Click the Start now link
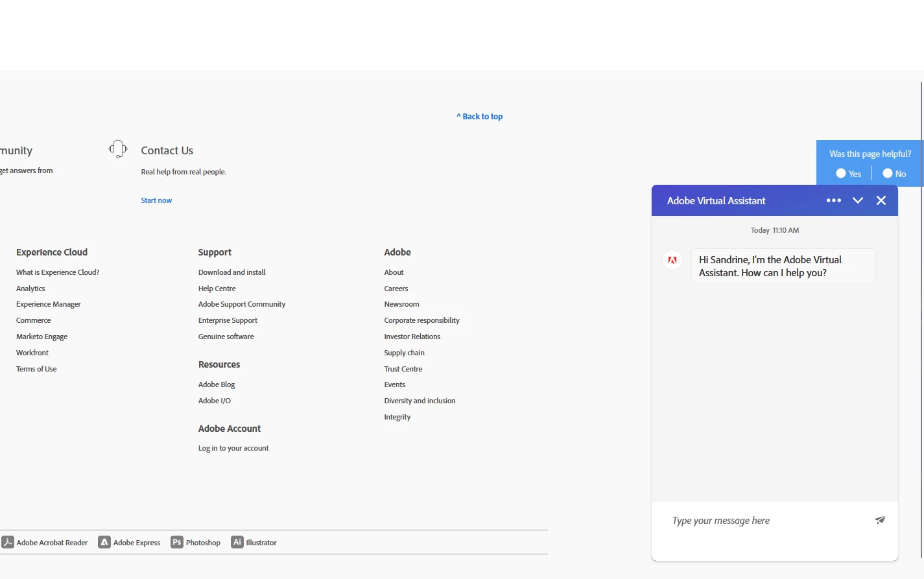 pos(156,200)
